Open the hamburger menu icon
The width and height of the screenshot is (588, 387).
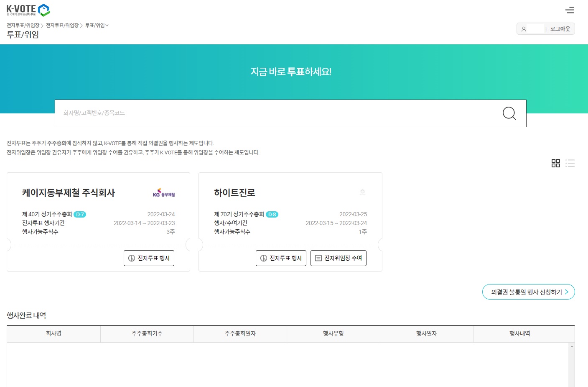(570, 10)
